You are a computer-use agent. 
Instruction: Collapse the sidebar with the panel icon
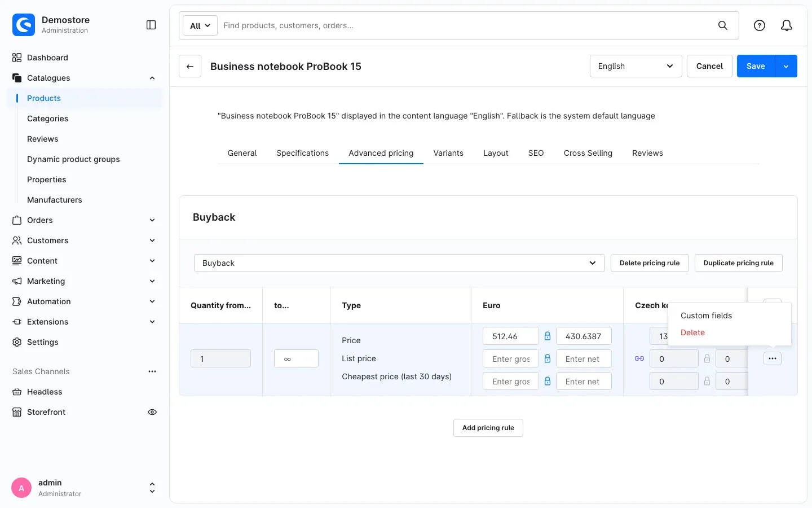tap(151, 25)
